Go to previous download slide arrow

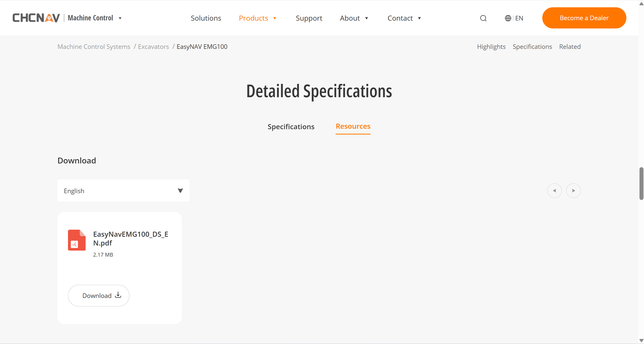click(555, 191)
